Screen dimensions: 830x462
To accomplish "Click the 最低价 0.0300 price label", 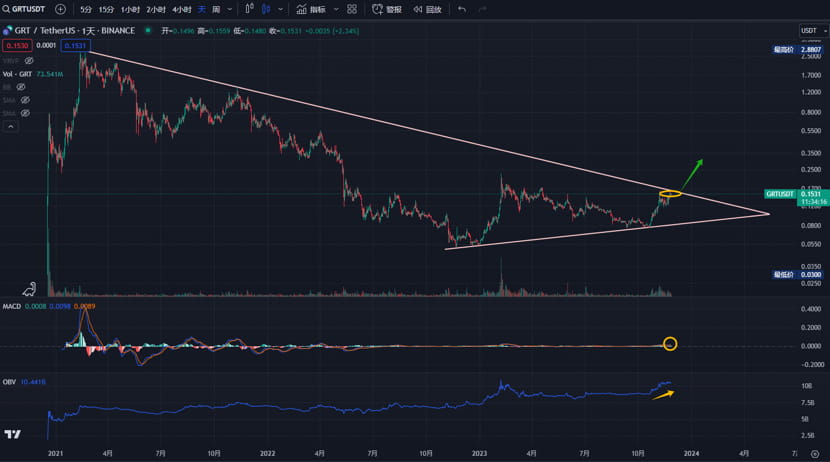I will 798,275.
